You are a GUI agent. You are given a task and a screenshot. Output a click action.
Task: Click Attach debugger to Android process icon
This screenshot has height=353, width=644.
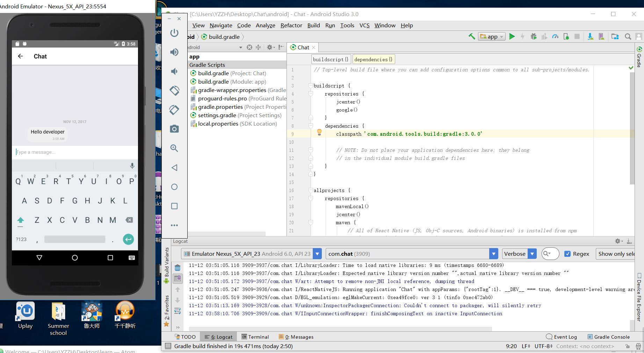[x=566, y=36]
